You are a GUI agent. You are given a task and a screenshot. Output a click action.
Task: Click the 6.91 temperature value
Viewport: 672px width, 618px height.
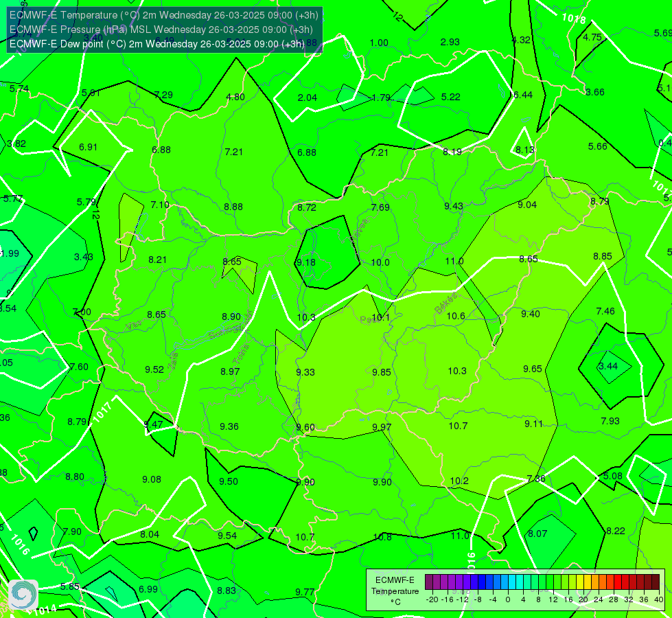[x=89, y=147]
